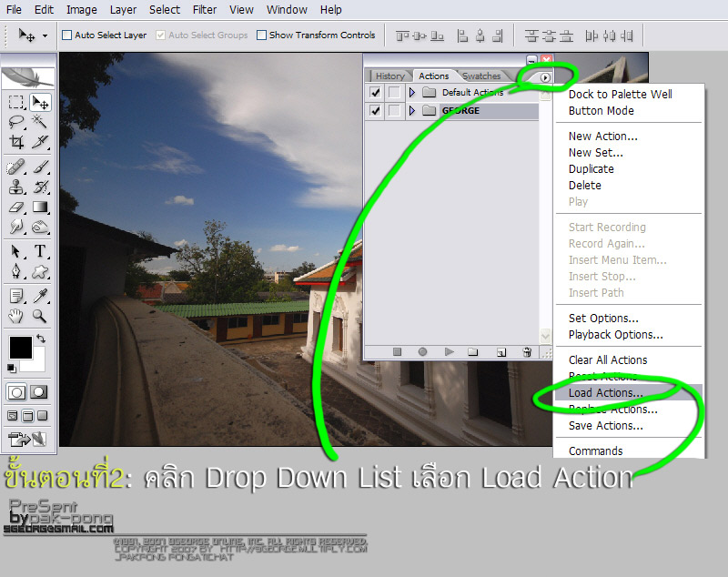Image resolution: width=728 pixels, height=577 pixels.
Task: Open the File menu
Action: tap(14, 9)
